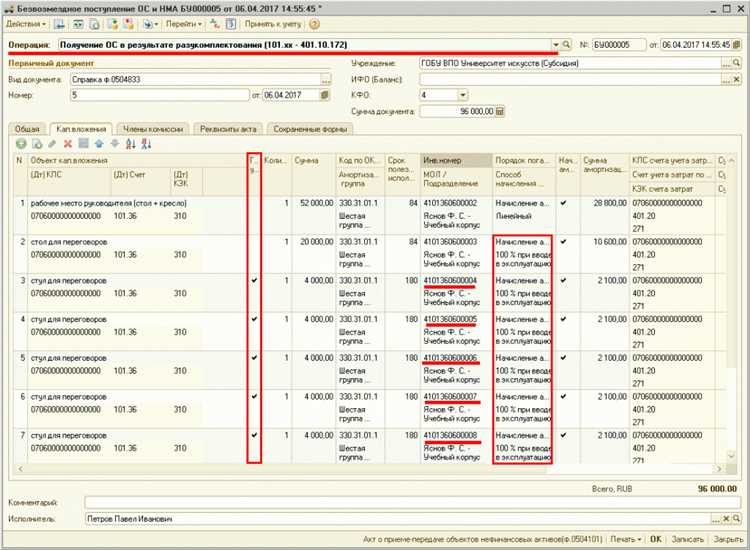Open the КФО dropdown

click(462, 95)
